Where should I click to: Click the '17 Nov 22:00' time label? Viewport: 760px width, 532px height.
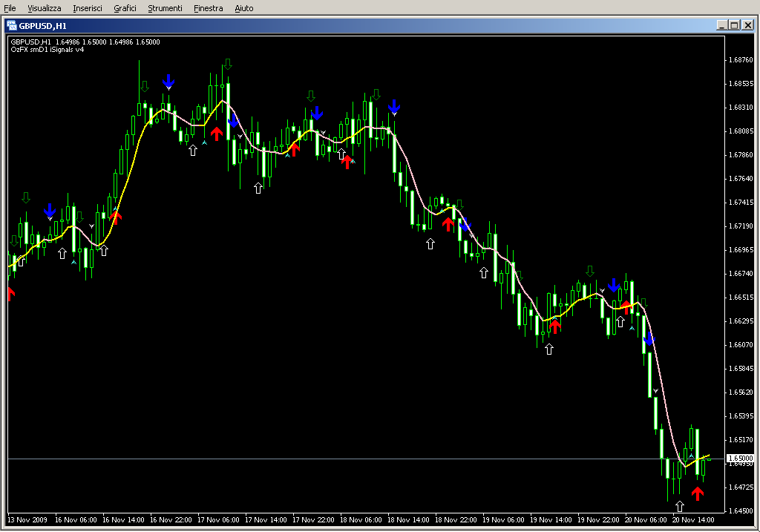tap(313, 520)
